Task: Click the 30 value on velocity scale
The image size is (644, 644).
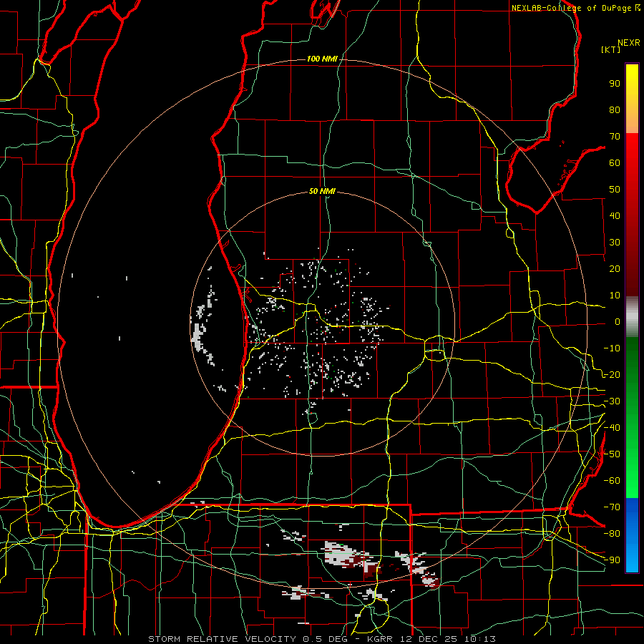Action: point(615,243)
